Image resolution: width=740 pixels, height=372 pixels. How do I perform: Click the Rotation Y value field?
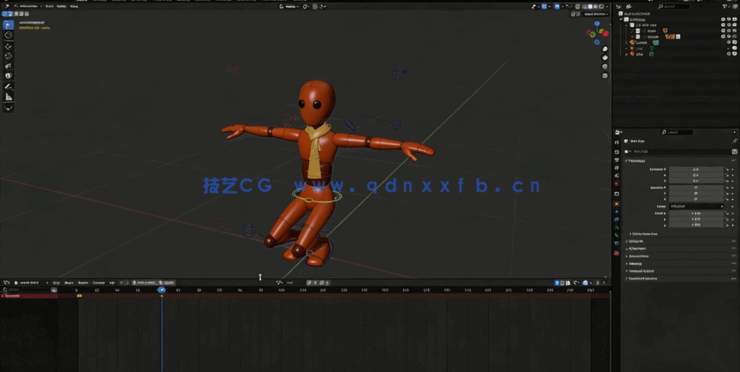696,193
